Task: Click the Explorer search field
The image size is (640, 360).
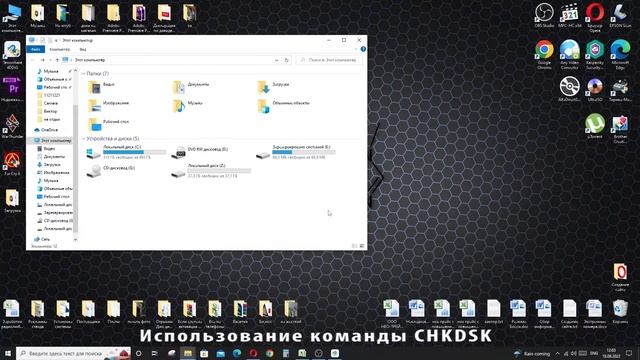Action: click(329, 60)
